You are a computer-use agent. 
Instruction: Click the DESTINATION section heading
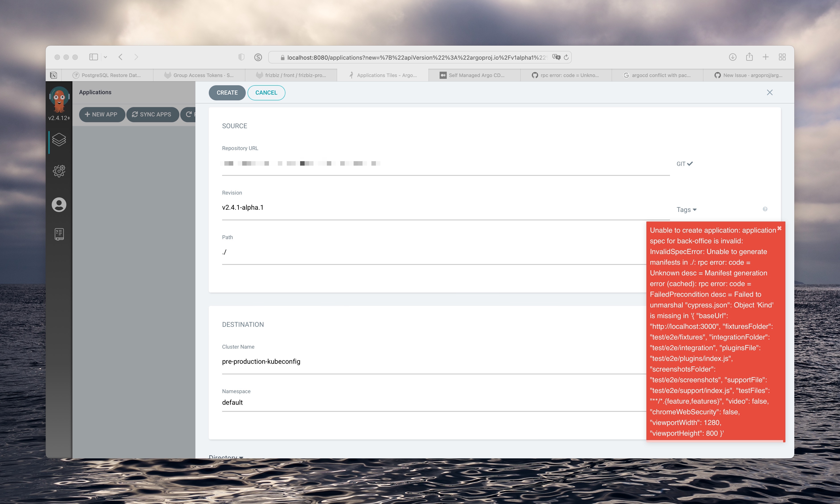(243, 325)
